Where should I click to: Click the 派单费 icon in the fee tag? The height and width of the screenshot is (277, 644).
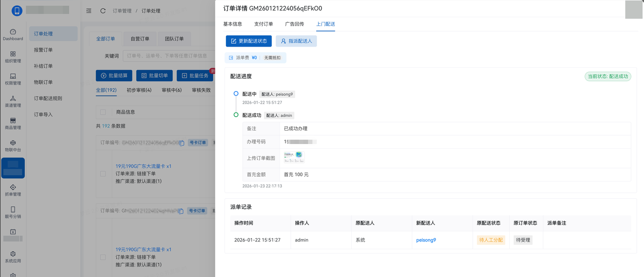click(231, 58)
